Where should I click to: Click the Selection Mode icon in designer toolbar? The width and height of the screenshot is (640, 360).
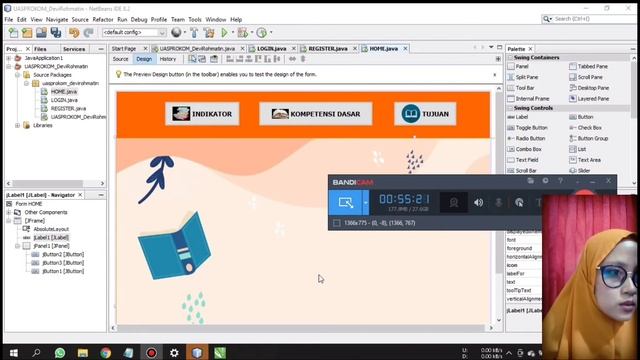(x=192, y=59)
